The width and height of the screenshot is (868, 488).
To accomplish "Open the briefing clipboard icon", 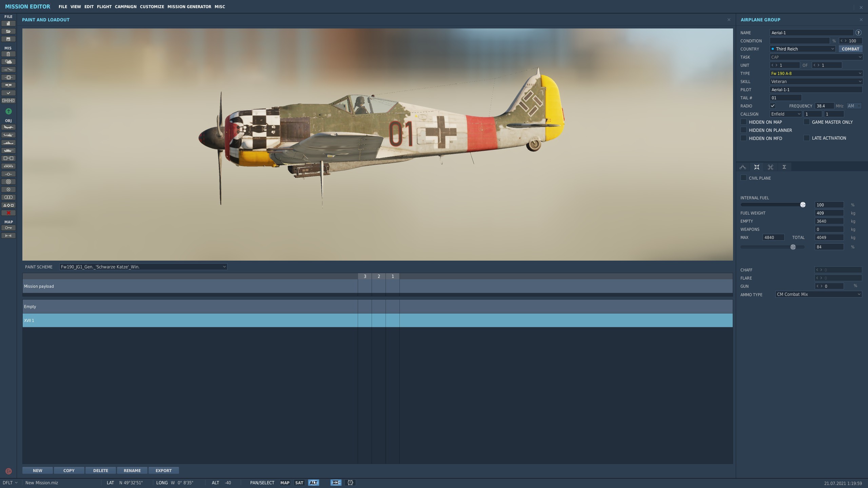I will tap(8, 54).
